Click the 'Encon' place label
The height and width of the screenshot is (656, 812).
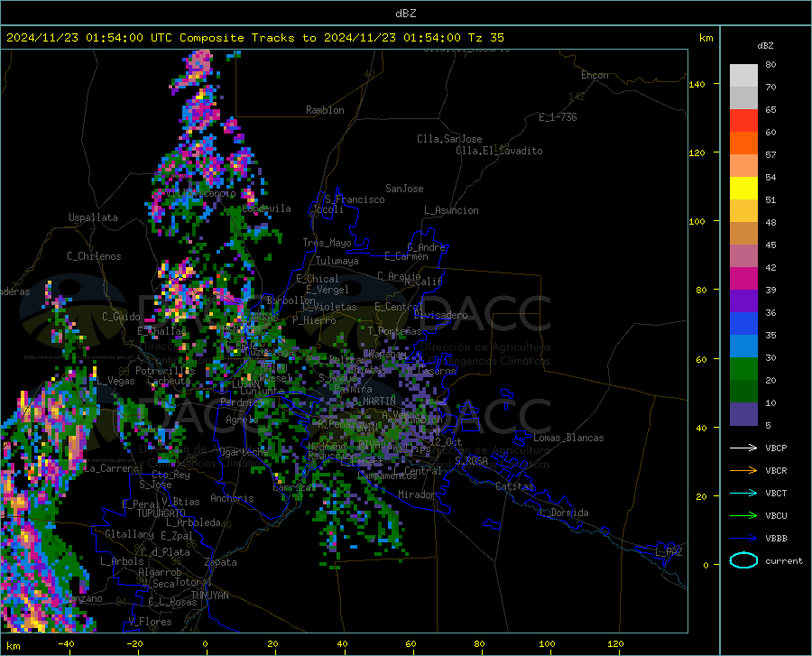[x=595, y=75]
